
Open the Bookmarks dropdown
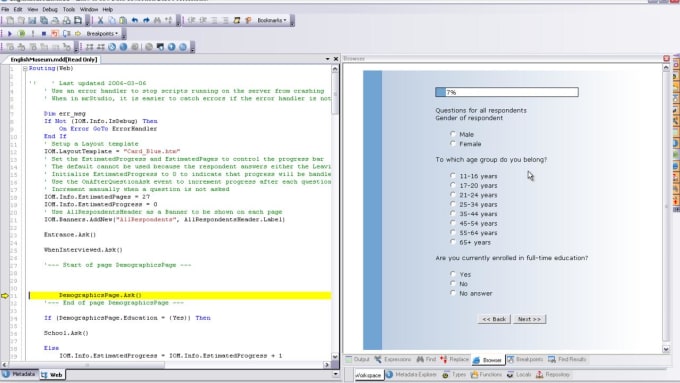coord(271,20)
